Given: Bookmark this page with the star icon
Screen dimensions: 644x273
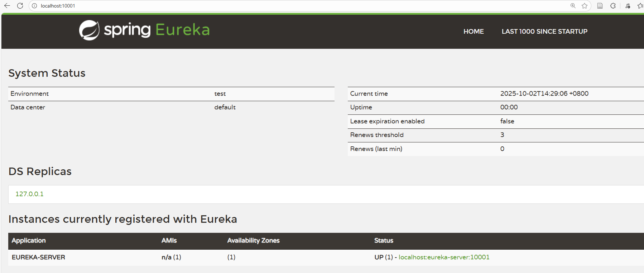Looking at the screenshot, I should [x=585, y=6].
